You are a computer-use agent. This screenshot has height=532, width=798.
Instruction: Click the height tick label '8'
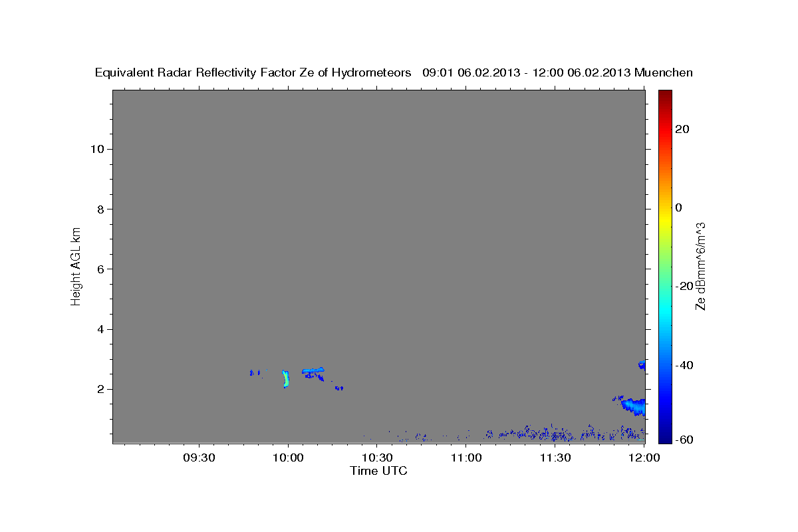coord(100,209)
